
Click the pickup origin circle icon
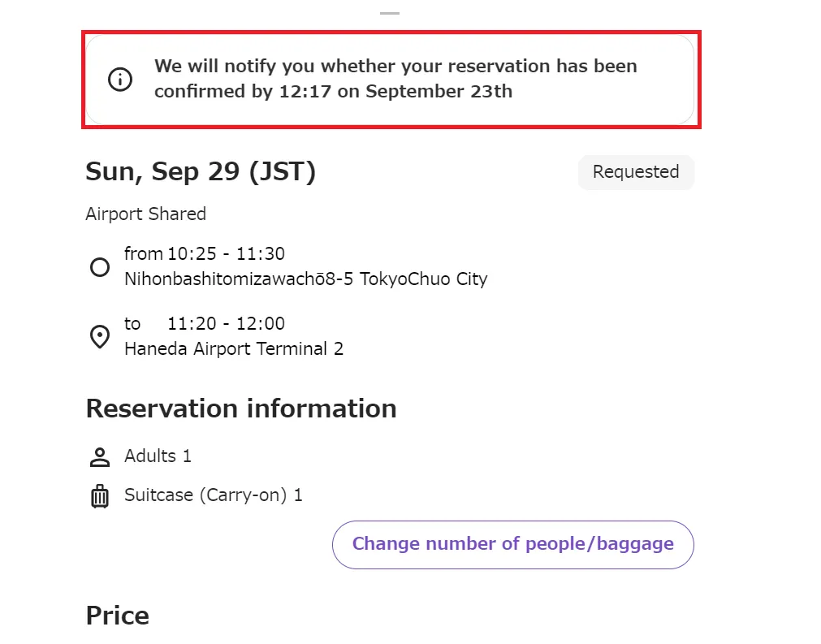pos(100,267)
